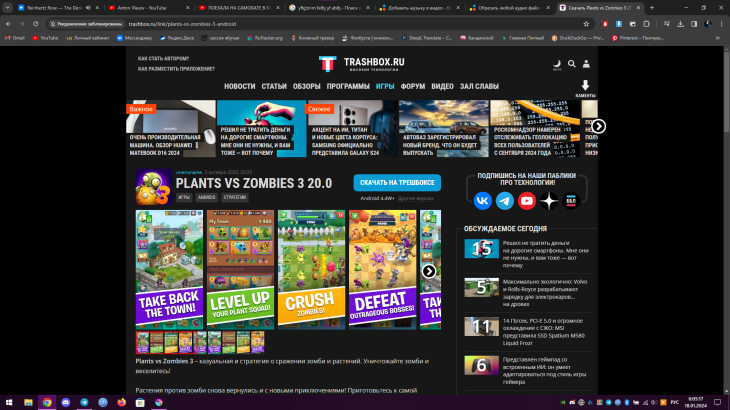Click Plants vs Zombies 3 app icon

pos(154,187)
